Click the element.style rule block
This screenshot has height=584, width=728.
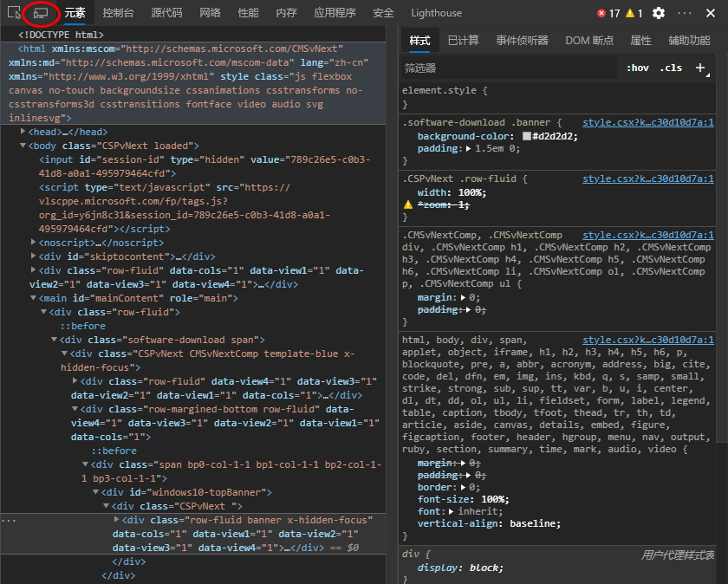(x=557, y=97)
